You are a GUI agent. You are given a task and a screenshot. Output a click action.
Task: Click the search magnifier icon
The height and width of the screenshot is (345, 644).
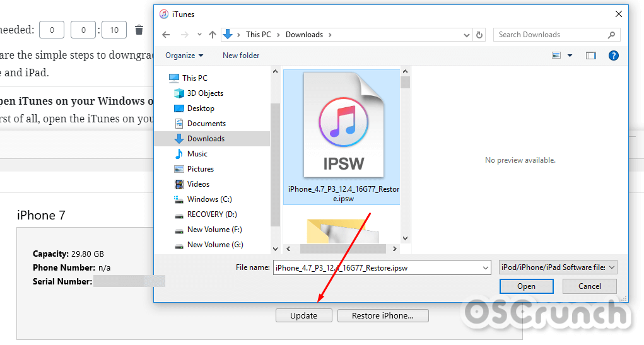pos(611,35)
